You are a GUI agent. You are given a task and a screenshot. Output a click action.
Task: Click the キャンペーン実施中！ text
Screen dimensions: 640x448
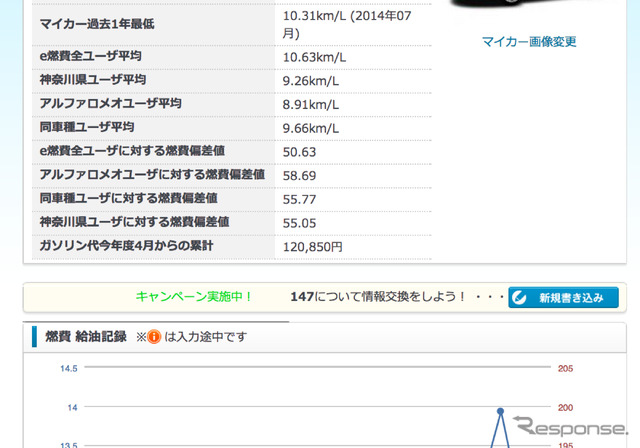(194, 297)
